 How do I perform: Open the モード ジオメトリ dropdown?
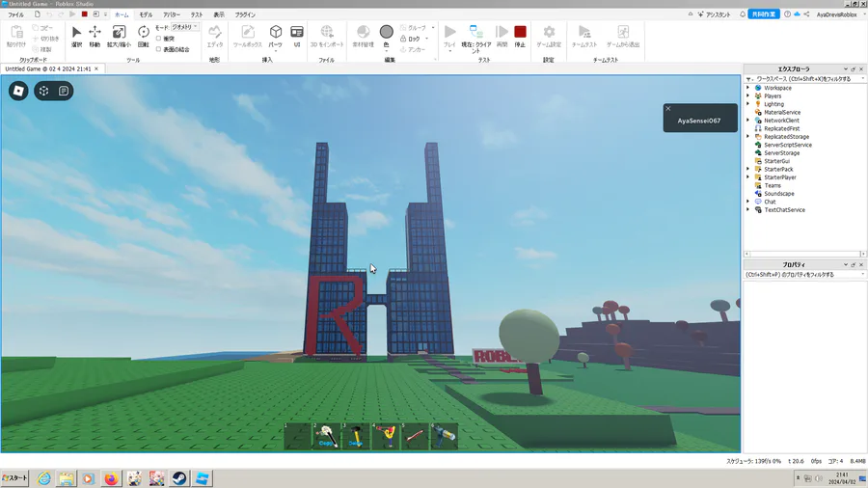[x=184, y=27]
